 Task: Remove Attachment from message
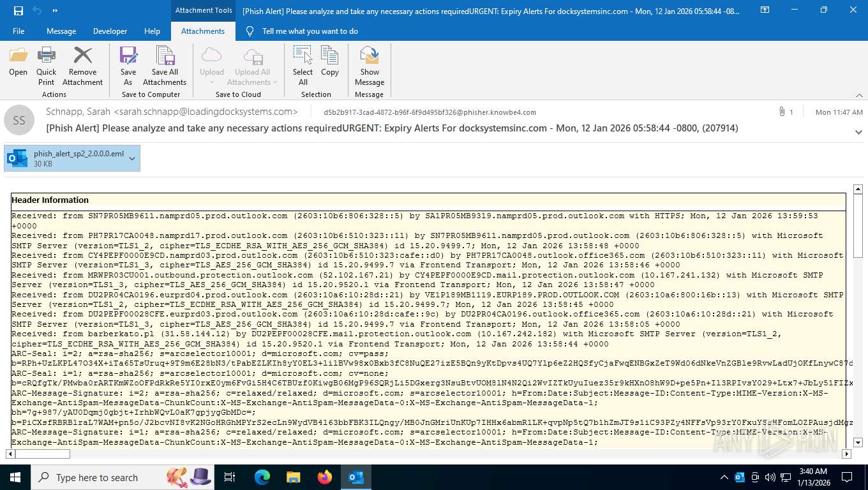[82, 66]
